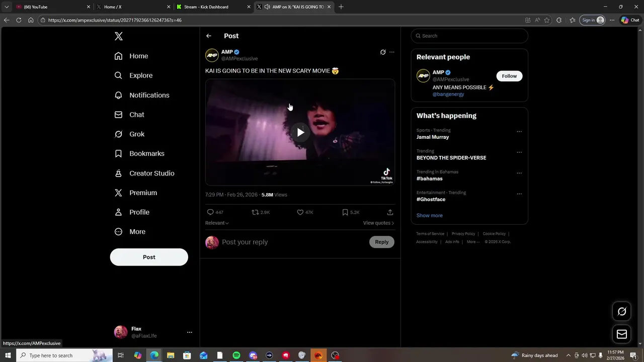Open the Copilot Chat button

click(631, 20)
